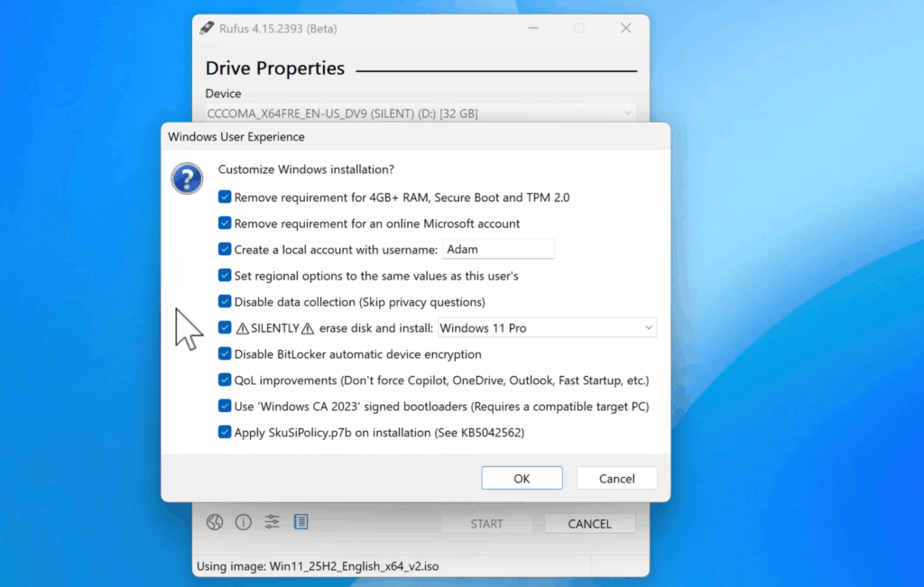Dismiss the dialog with Cancel button
Screen dimensions: 924x587
616,478
